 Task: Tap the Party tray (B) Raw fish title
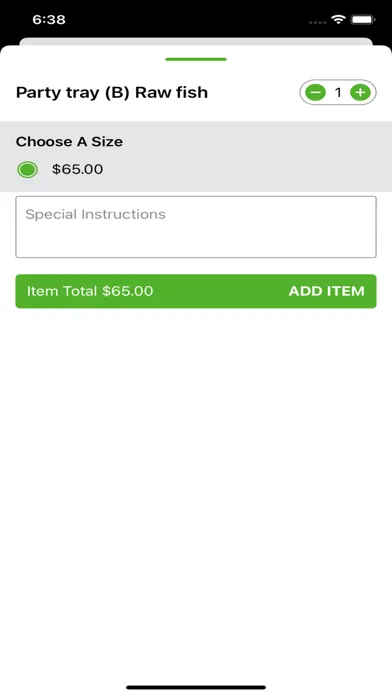point(112,93)
